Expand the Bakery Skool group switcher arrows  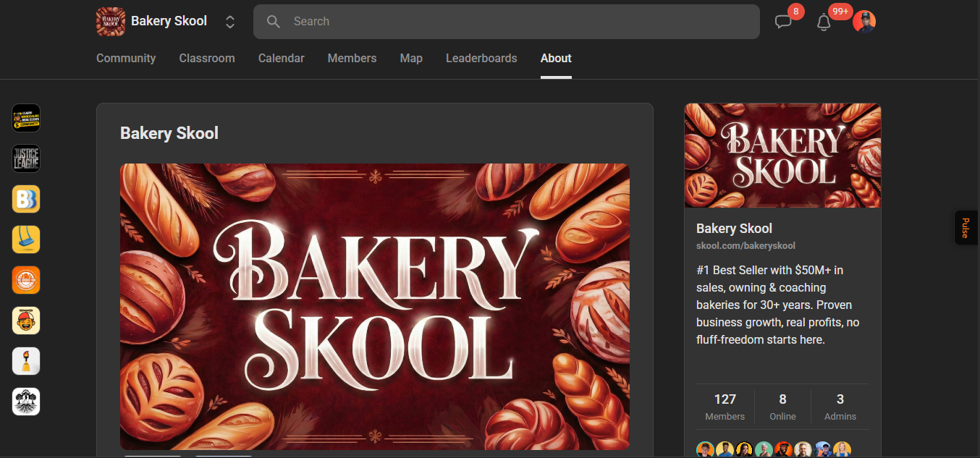(x=230, y=22)
